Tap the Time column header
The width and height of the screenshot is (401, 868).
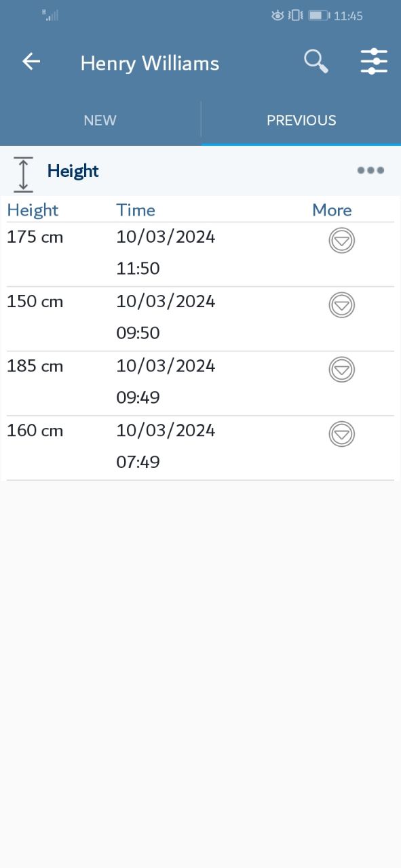coord(136,210)
